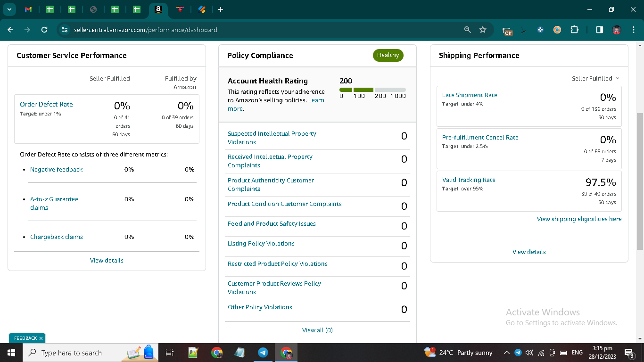Image resolution: width=644 pixels, height=362 pixels.
Task: Open the green chart app on taskbar
Action: pyautogui.click(x=193, y=353)
